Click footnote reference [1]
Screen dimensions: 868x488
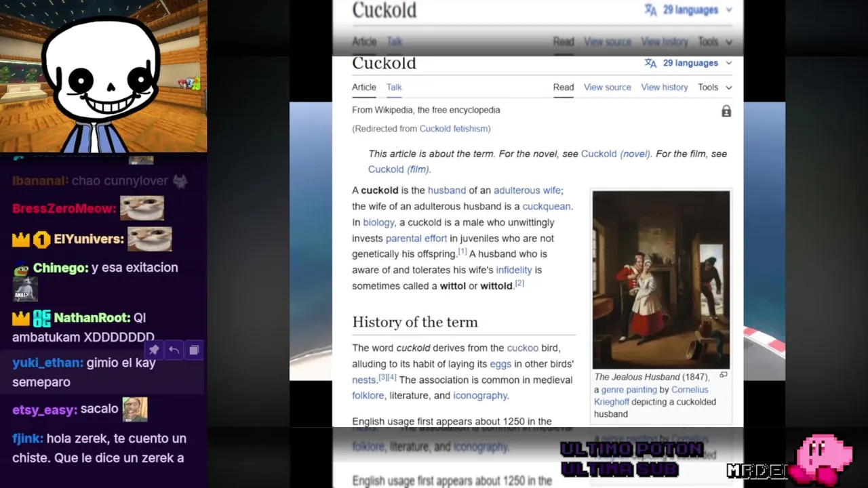pyautogui.click(x=462, y=251)
